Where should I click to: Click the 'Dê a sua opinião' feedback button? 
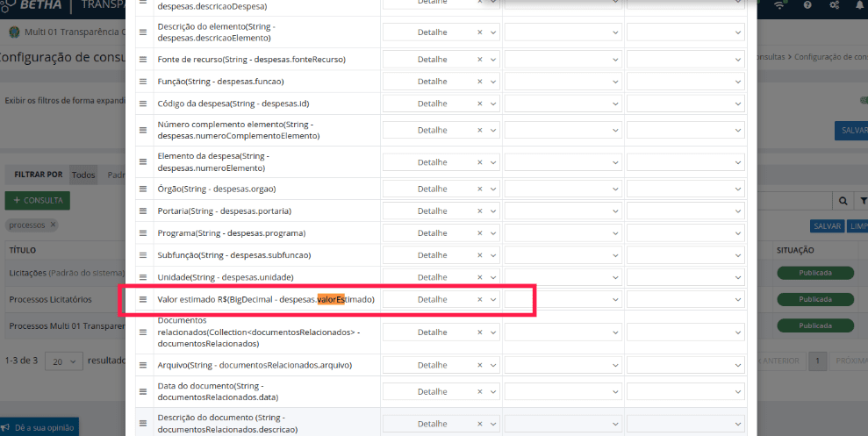40,427
